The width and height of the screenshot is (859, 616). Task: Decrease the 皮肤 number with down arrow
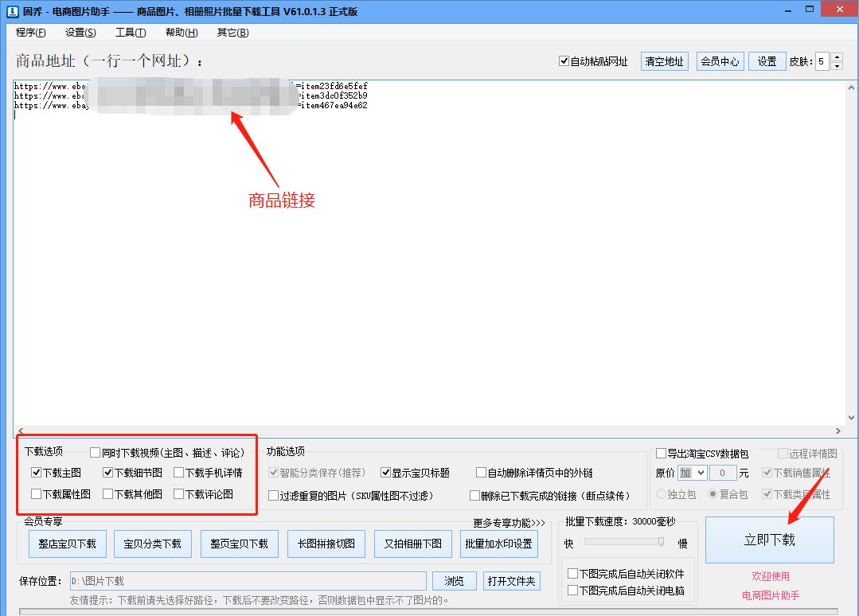(837, 66)
